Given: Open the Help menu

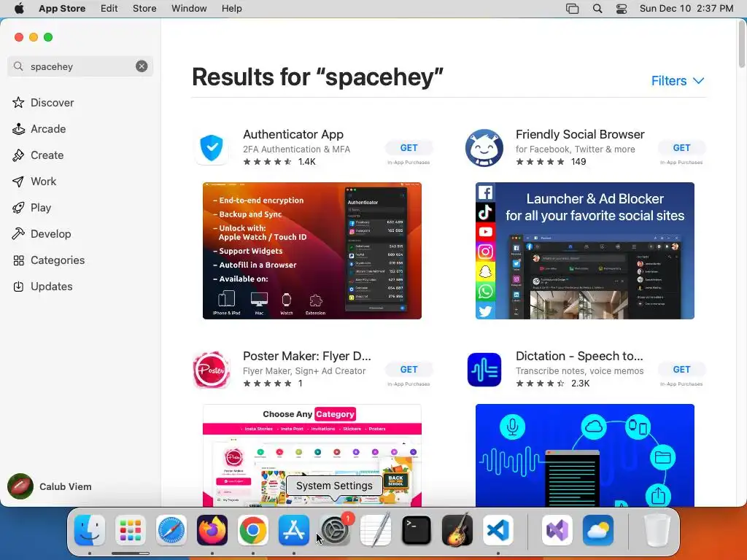Looking at the screenshot, I should tap(231, 8).
